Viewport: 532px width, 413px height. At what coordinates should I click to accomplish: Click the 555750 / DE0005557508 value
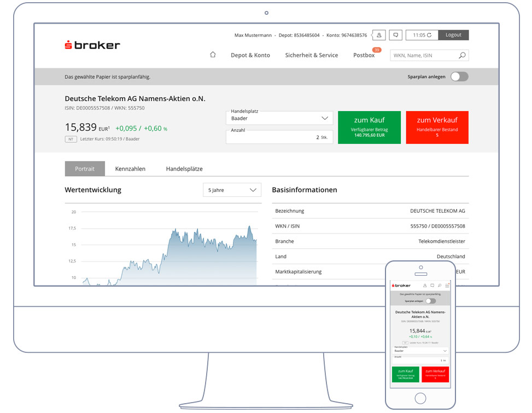point(437,226)
